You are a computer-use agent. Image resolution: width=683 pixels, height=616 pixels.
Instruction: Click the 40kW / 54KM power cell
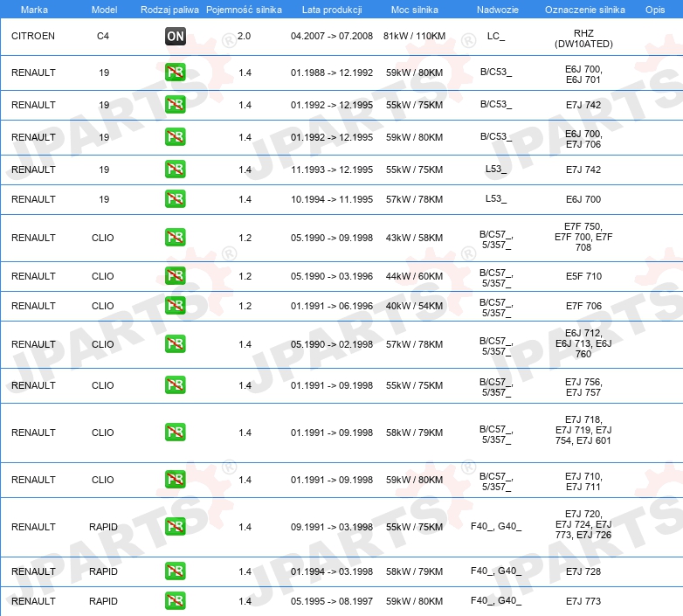[414, 306]
